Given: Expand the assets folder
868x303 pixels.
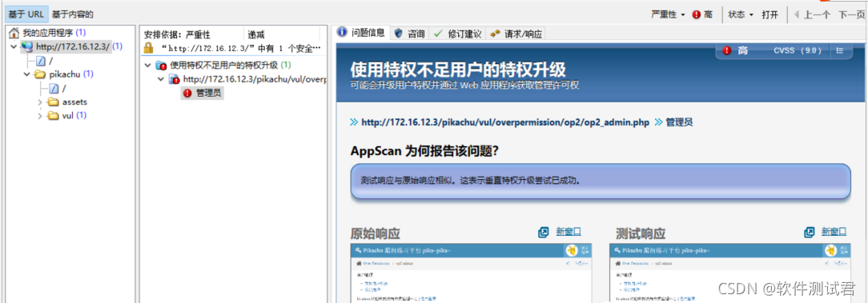Looking at the screenshot, I should (x=40, y=102).
